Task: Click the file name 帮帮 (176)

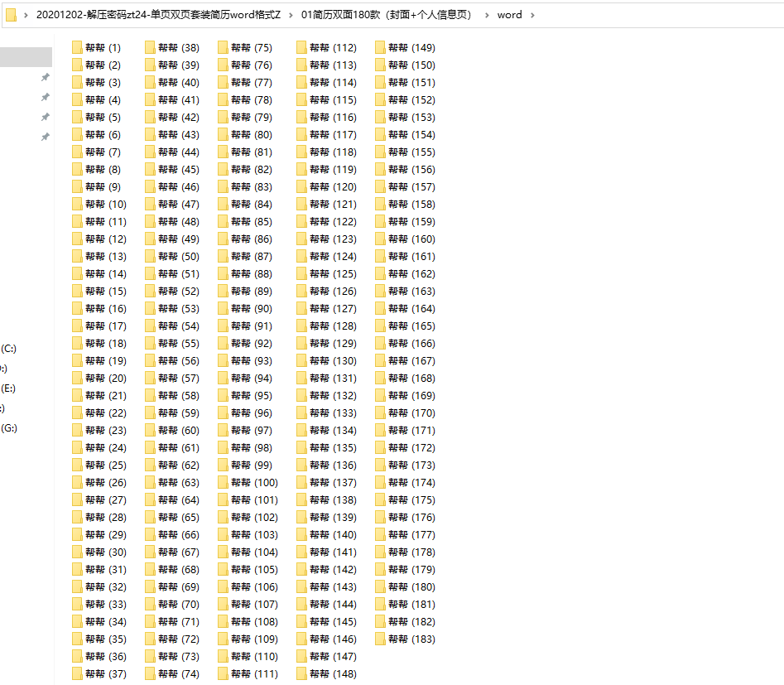Action: (412, 518)
